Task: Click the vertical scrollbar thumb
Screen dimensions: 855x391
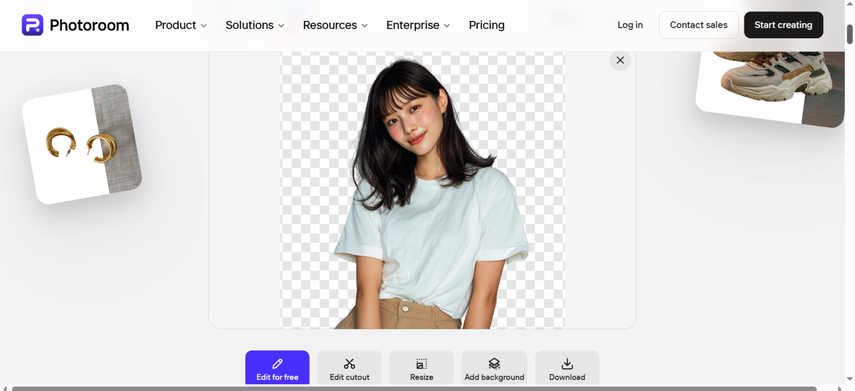Action: 850,34
